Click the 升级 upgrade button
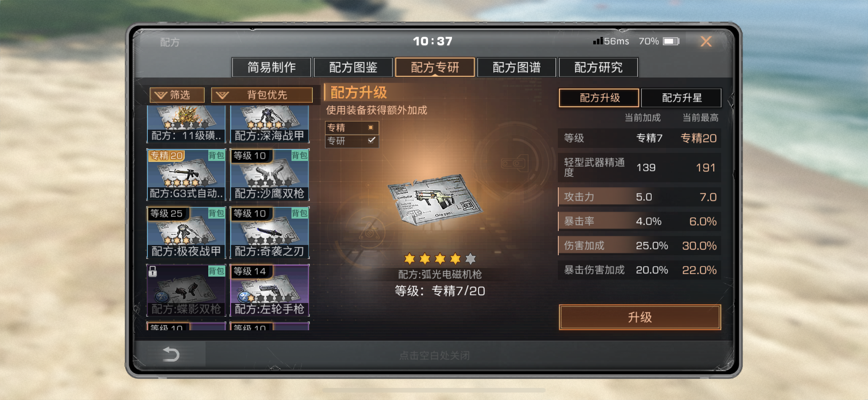 pyautogui.click(x=640, y=317)
